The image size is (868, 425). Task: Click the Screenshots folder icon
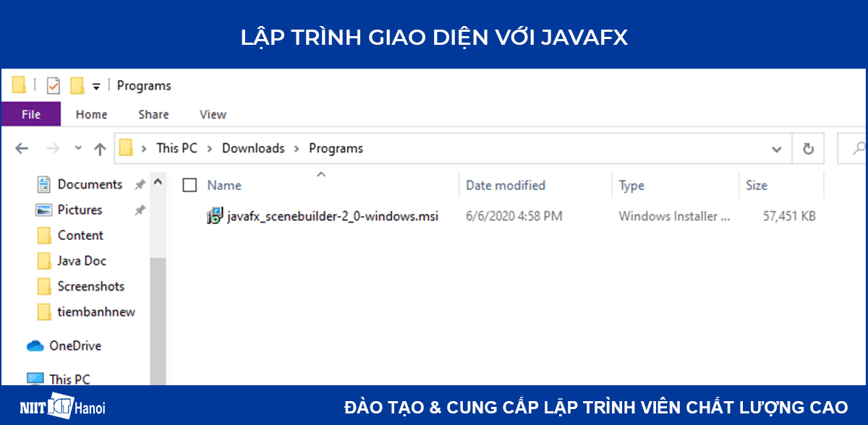[44, 286]
